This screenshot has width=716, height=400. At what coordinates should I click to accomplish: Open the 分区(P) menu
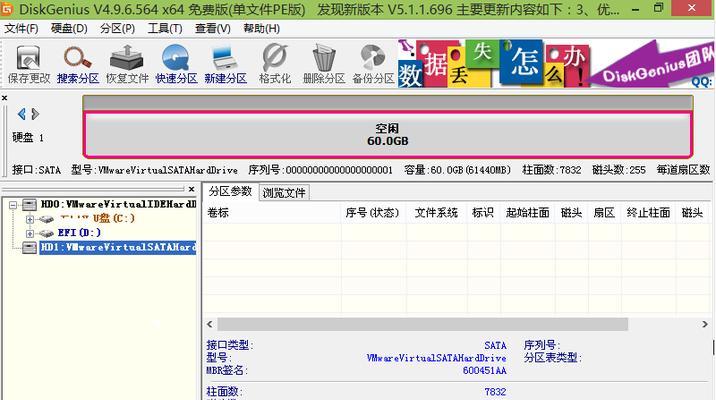(117, 28)
